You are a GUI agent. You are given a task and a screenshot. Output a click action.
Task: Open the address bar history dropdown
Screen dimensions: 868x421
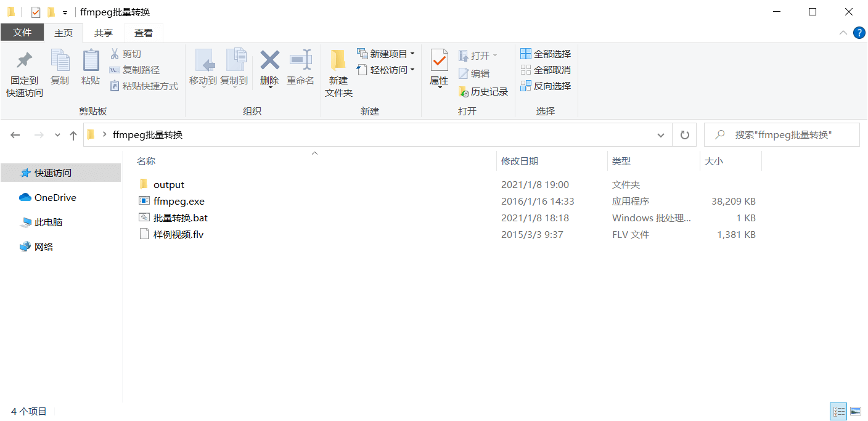[661, 135]
